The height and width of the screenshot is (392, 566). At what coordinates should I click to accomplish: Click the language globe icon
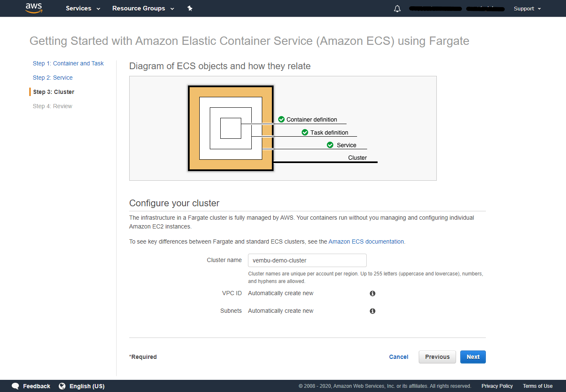point(62,386)
